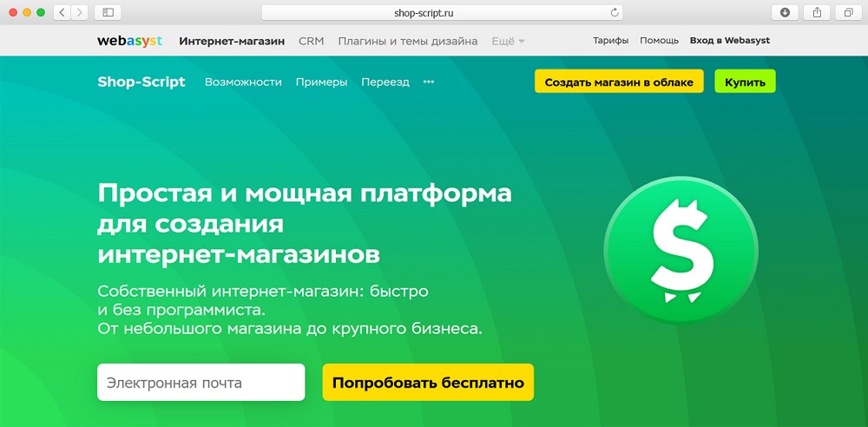The image size is (868, 427).
Task: Open the Помощь link
Action: coord(660,41)
